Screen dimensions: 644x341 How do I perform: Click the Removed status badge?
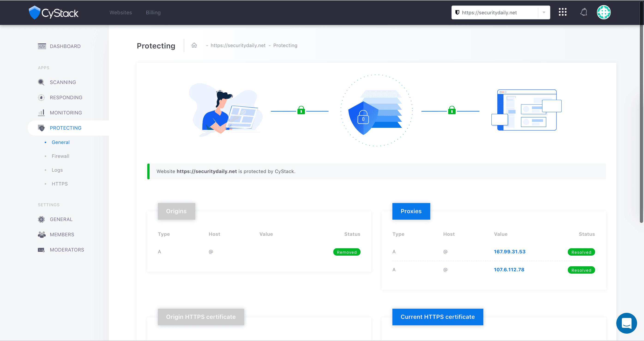tap(346, 252)
